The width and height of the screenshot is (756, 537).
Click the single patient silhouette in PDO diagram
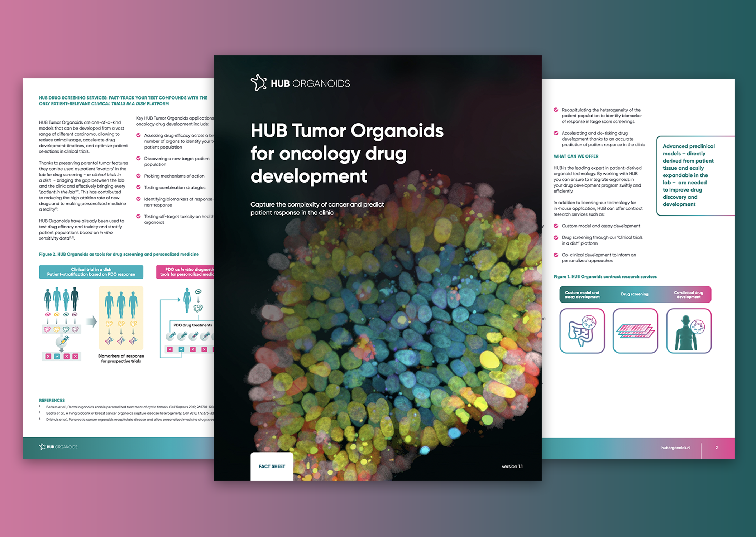tap(187, 300)
